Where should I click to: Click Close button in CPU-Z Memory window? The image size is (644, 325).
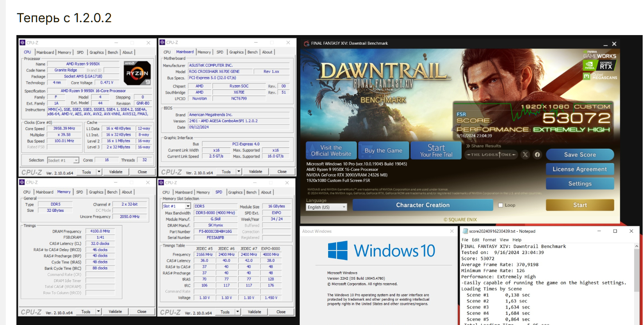tap(142, 312)
